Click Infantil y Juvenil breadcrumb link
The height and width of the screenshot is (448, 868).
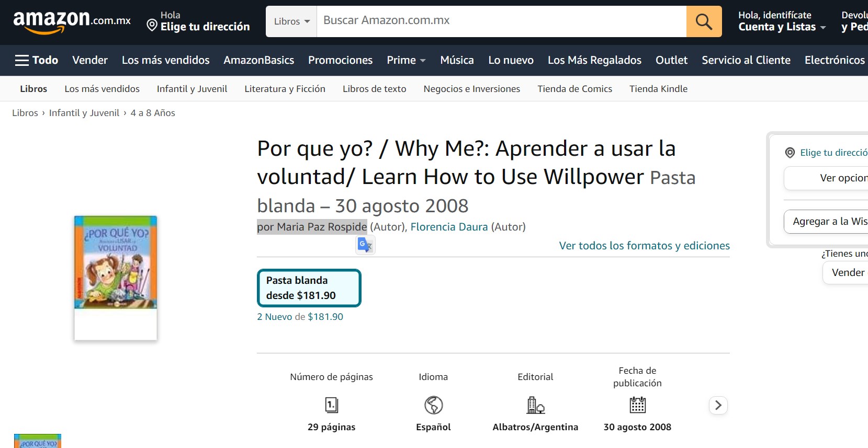tap(84, 113)
